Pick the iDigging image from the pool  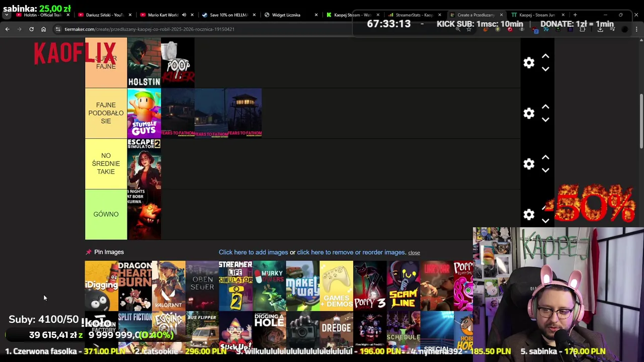pyautogui.click(x=101, y=286)
